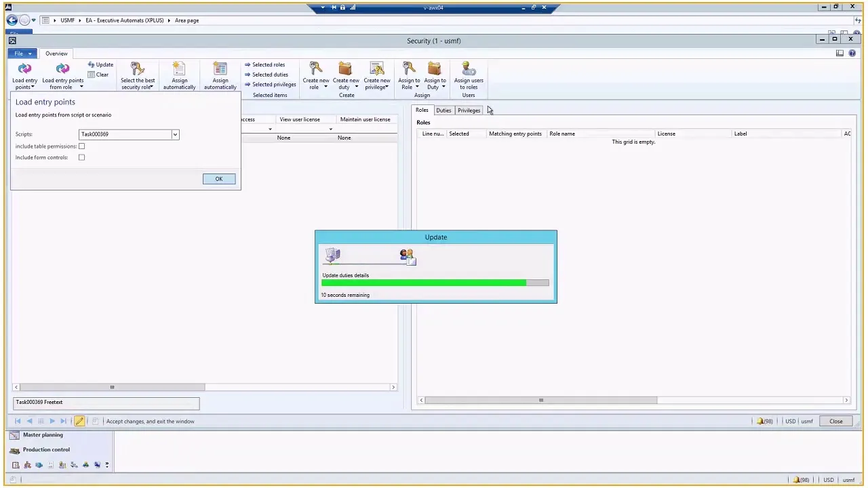Select the pencil edit icon near record navigation
This screenshot has height=488, width=868.
(x=80, y=421)
